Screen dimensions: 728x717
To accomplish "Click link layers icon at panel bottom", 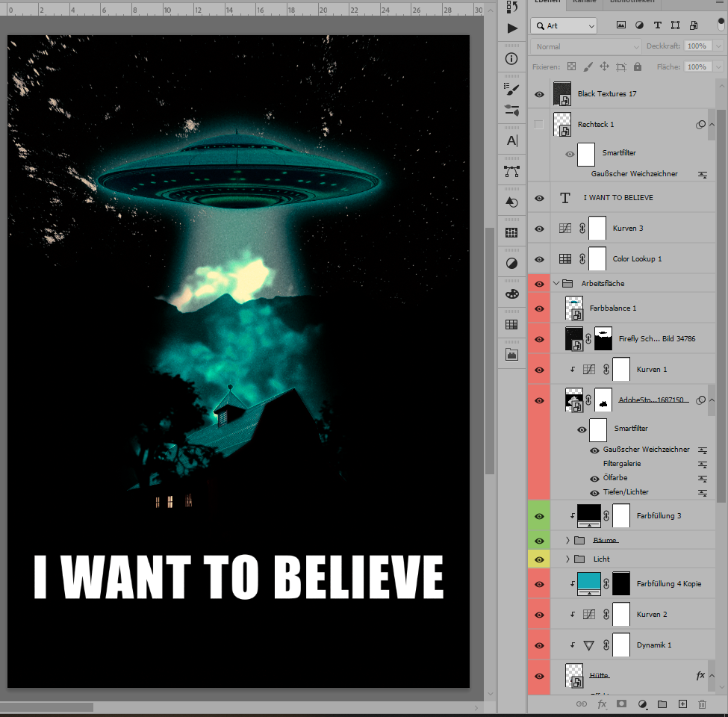I will 582,704.
